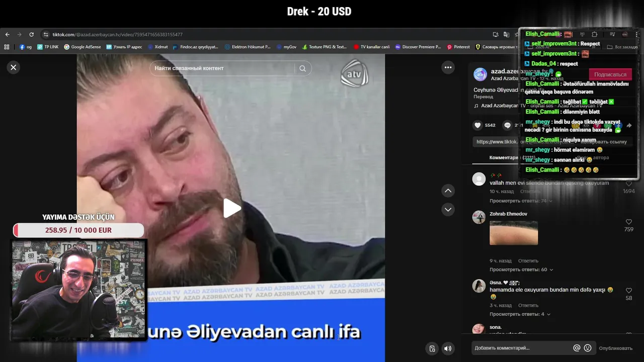Click 'Ответить' under Zohrab Ehmedov's comment

coord(528,261)
